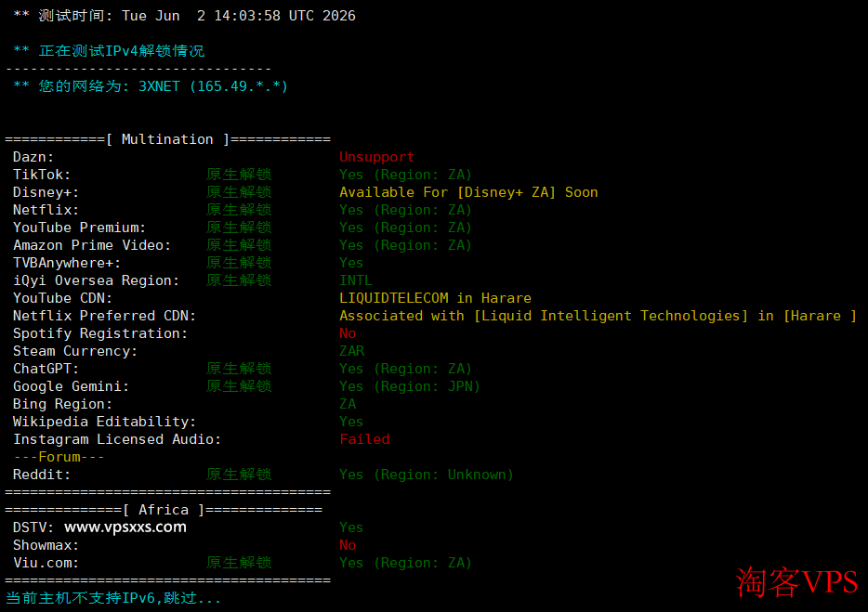The height and width of the screenshot is (612, 868).
Task: Click ChatGPT's 'Yes (Region: ZA)' result
Action: coord(405,369)
